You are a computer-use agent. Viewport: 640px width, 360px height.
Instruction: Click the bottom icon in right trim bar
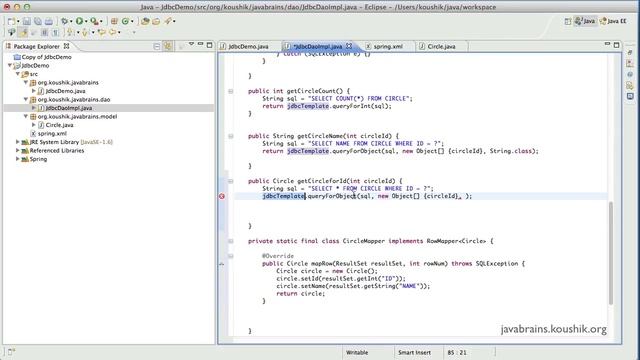pyautogui.click(x=630, y=96)
